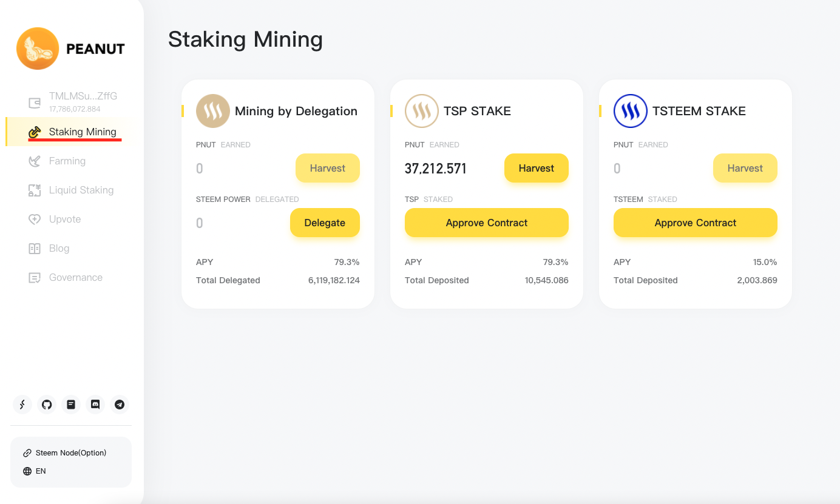The height and width of the screenshot is (504, 840).
Task: Approve Contract for TSTEEM STAKE
Action: pyautogui.click(x=695, y=223)
